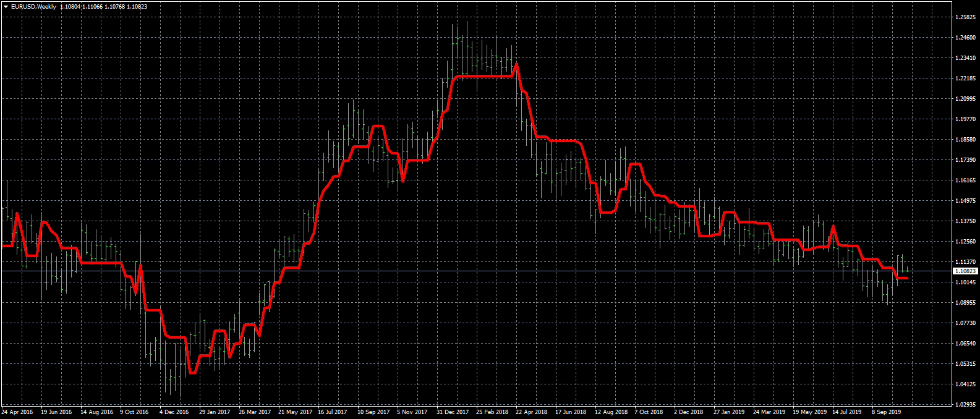Click the 1.20995 price axis label
Image resolution: width=980 pixels, height=419 pixels.
point(965,99)
